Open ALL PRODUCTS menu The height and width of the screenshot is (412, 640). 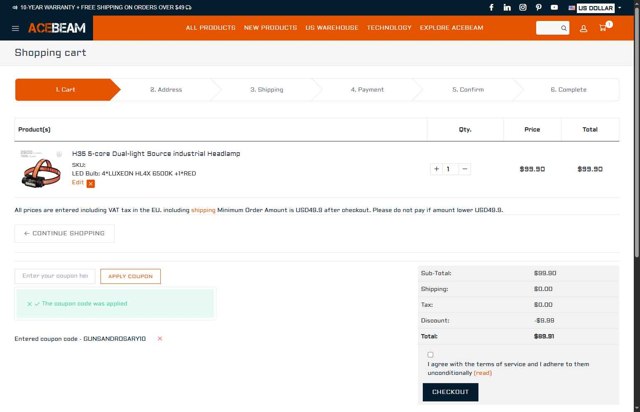pos(211,28)
